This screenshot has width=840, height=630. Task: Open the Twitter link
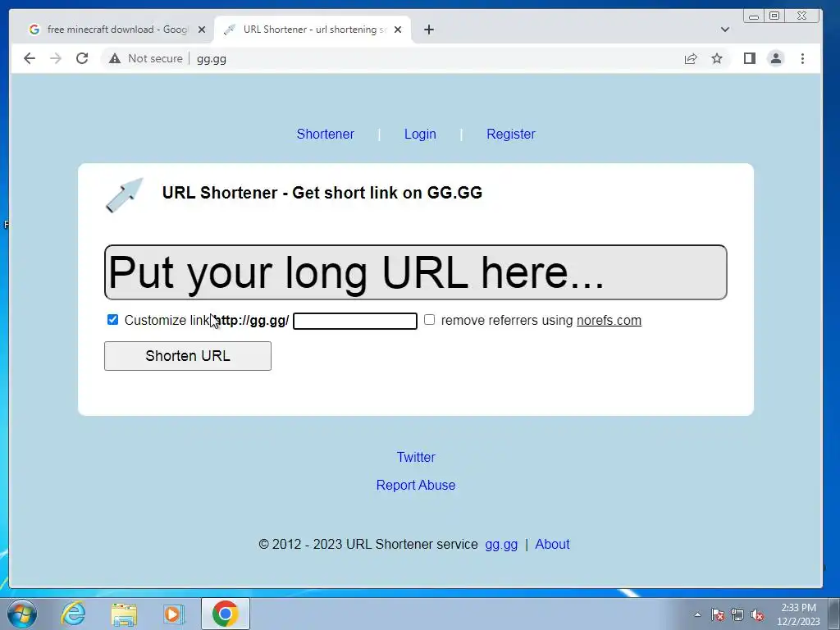click(416, 457)
